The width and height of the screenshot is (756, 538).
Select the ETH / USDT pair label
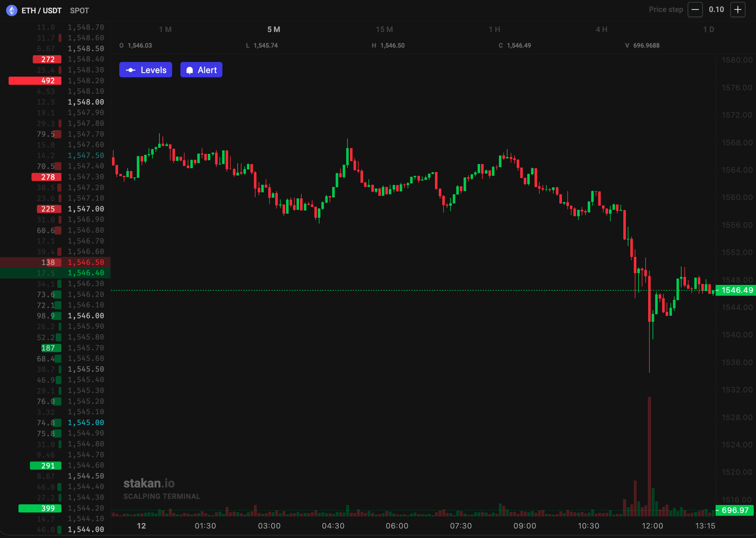(42, 11)
